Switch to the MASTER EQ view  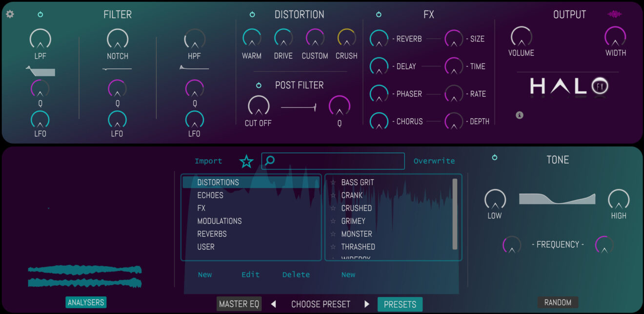click(239, 304)
